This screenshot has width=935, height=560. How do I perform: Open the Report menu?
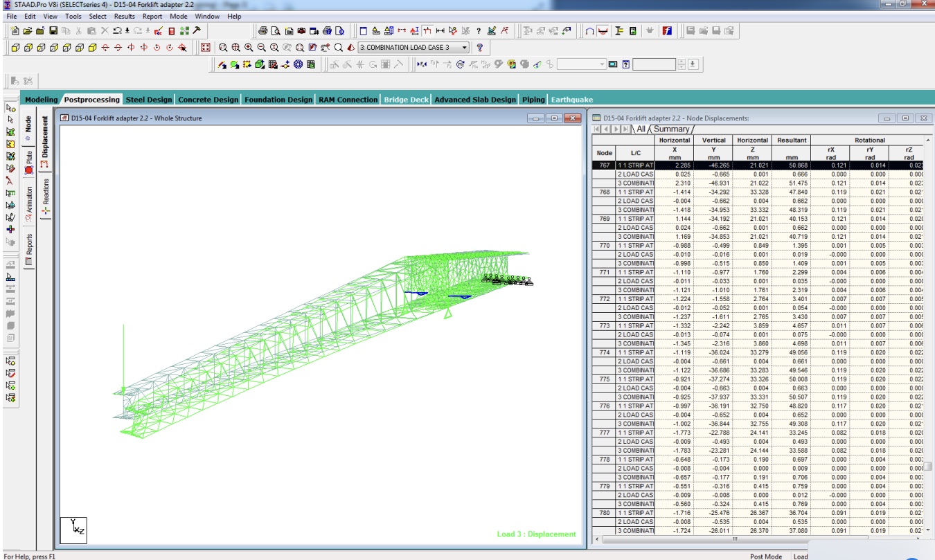(152, 16)
